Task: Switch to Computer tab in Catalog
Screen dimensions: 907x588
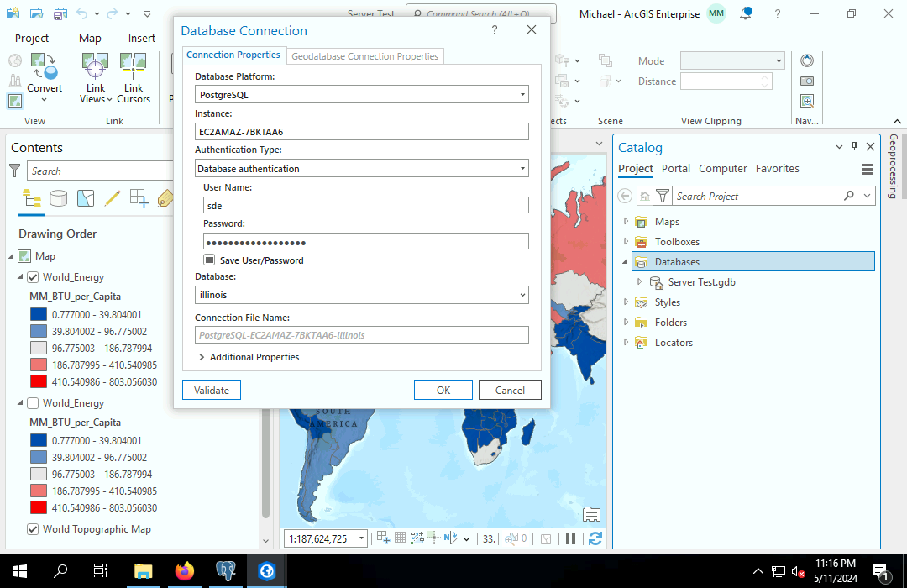Action: 722,168
